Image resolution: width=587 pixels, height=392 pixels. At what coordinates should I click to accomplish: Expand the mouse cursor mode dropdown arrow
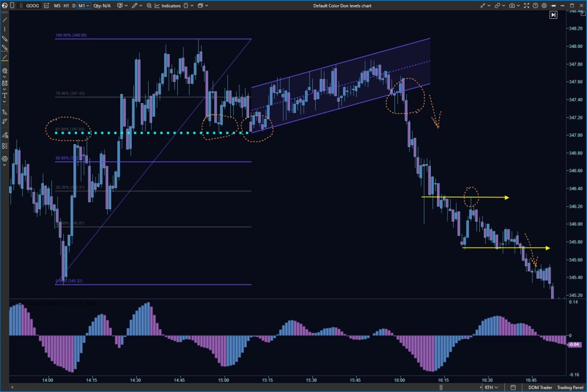tap(192, 6)
